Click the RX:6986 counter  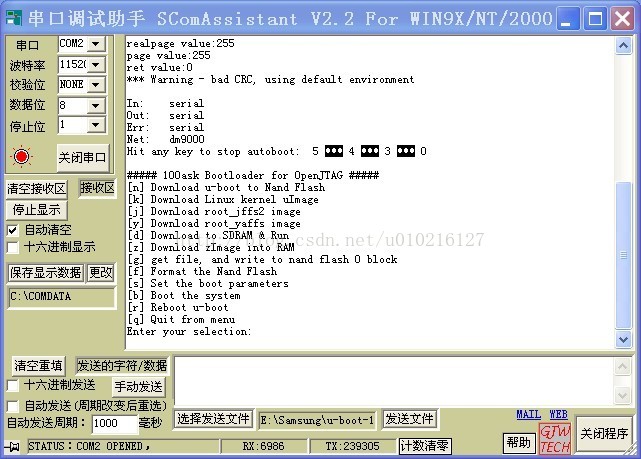[263, 446]
